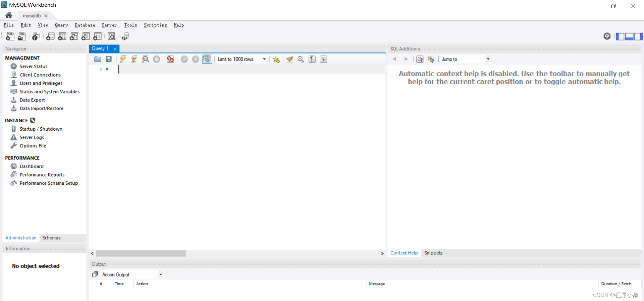Create a new view icon
644x301 pixels.
point(74,36)
